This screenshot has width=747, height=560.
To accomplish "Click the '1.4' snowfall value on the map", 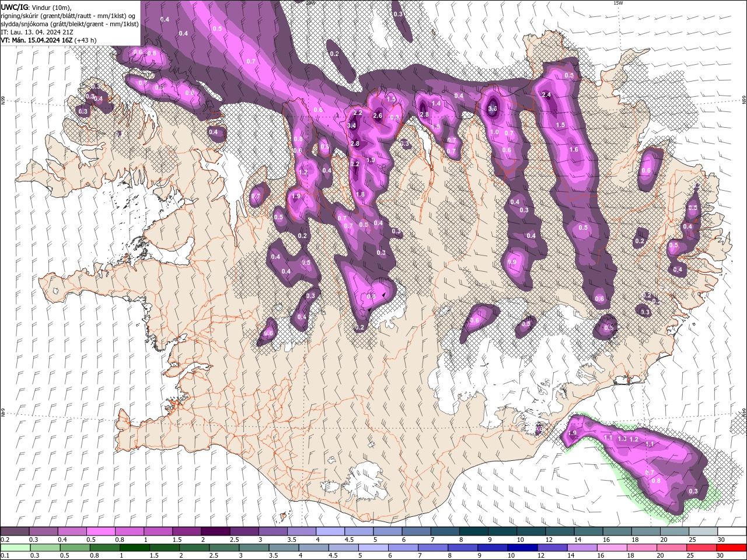I will (x=436, y=103).
